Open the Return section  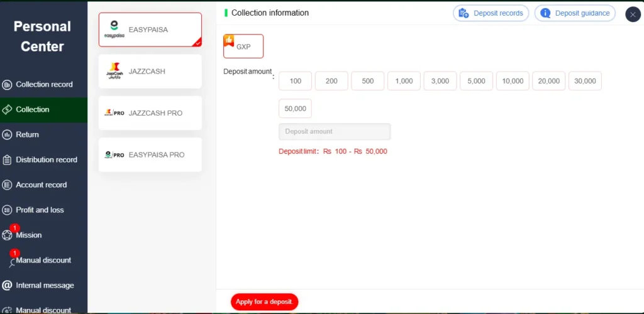(x=43, y=134)
